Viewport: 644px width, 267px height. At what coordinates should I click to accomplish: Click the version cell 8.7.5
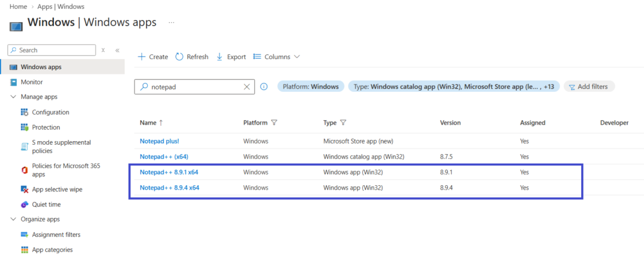pos(446,157)
